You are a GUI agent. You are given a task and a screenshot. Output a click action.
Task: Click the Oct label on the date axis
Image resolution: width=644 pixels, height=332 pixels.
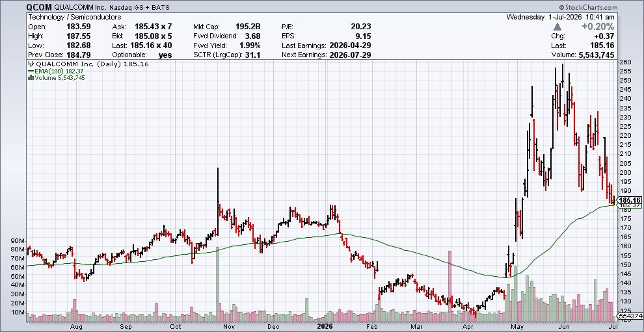click(176, 327)
